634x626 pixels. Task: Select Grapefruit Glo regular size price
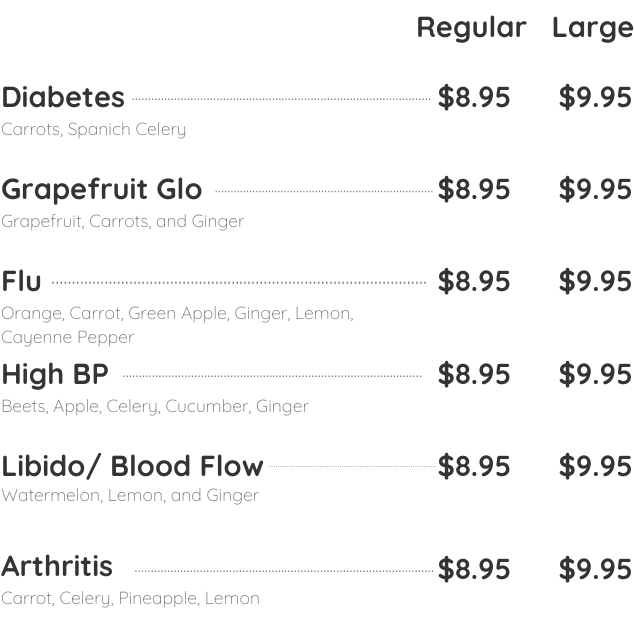click(474, 190)
